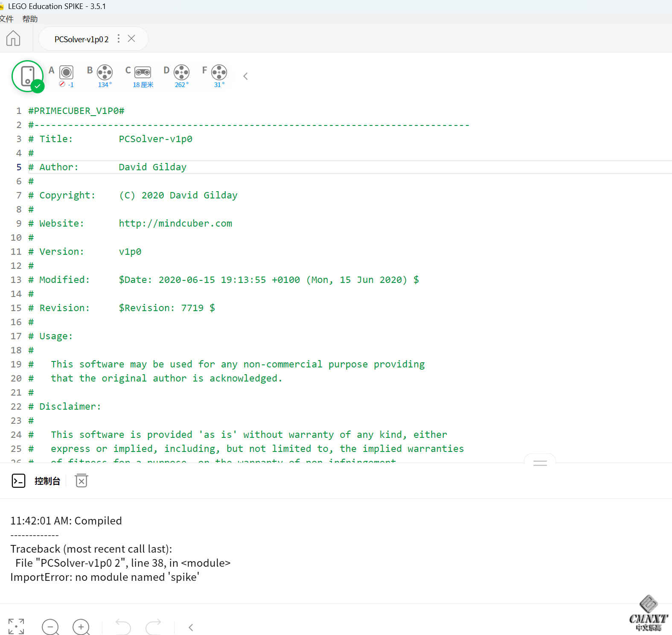Collapse the port sensor bar chevron
The height and width of the screenshot is (635, 672).
(x=245, y=76)
